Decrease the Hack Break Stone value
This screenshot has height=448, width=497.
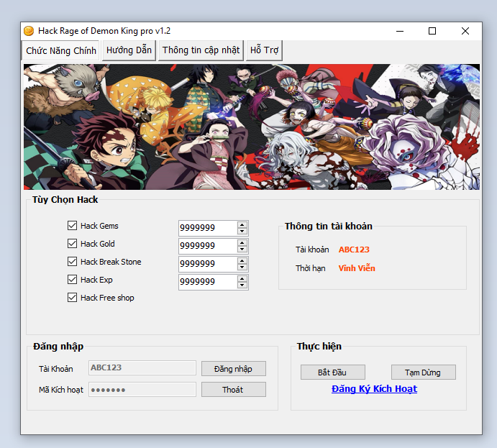tap(242, 268)
